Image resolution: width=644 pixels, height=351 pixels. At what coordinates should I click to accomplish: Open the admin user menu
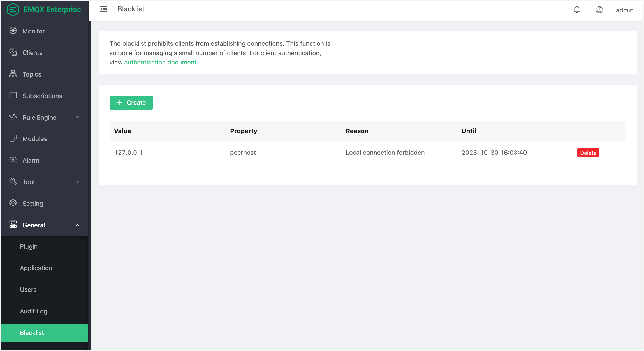pos(624,10)
